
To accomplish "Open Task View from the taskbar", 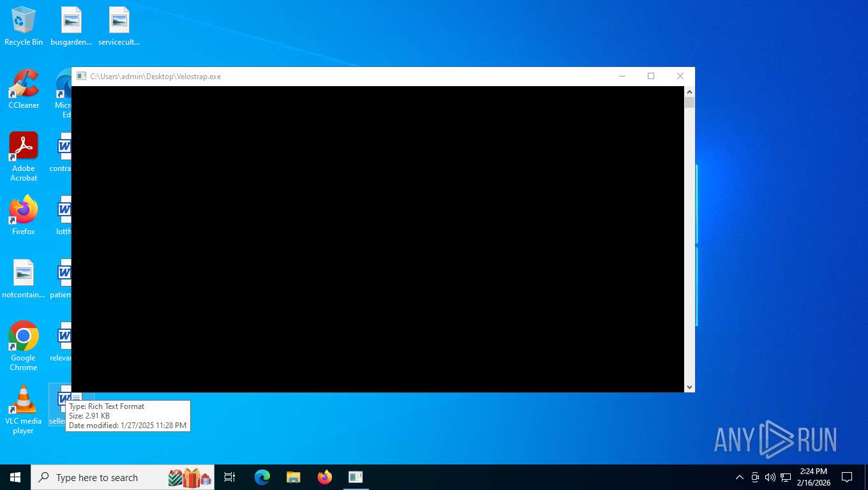I will click(x=230, y=477).
